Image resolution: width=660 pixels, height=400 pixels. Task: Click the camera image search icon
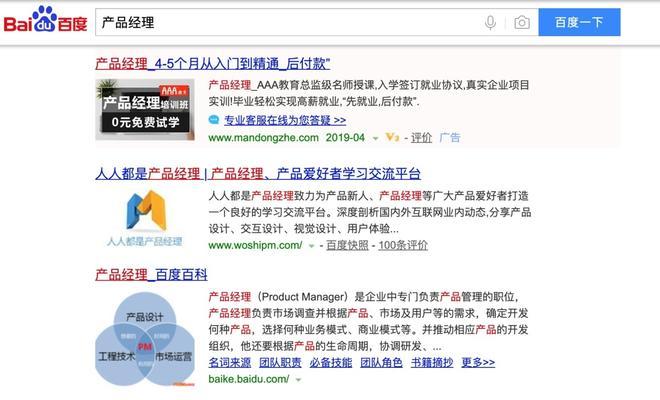(x=522, y=22)
